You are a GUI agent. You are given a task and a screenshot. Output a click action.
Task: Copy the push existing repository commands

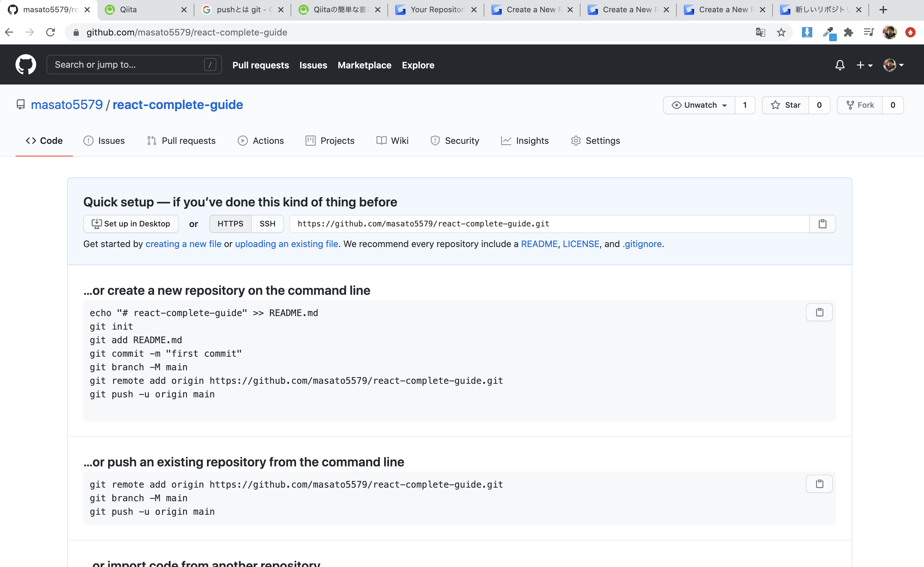pyautogui.click(x=819, y=483)
